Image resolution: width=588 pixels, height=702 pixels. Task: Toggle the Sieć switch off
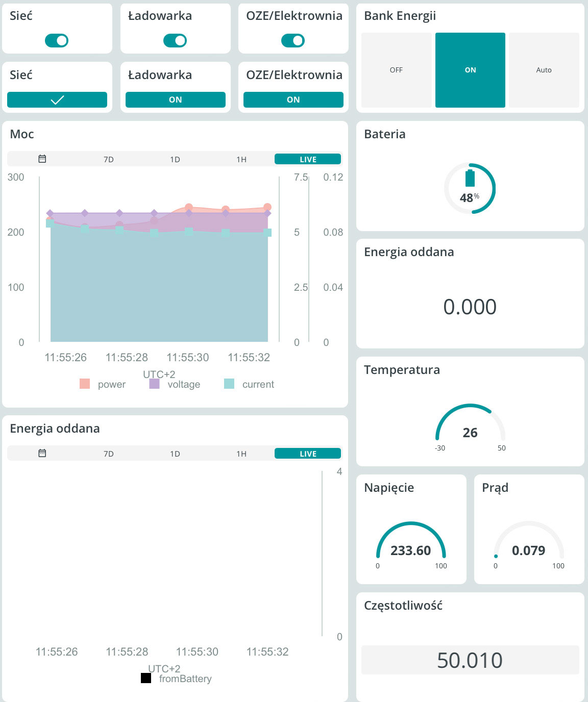(x=57, y=40)
